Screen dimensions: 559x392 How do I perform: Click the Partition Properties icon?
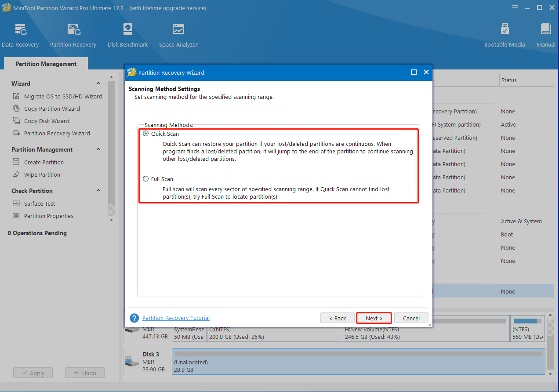point(16,216)
